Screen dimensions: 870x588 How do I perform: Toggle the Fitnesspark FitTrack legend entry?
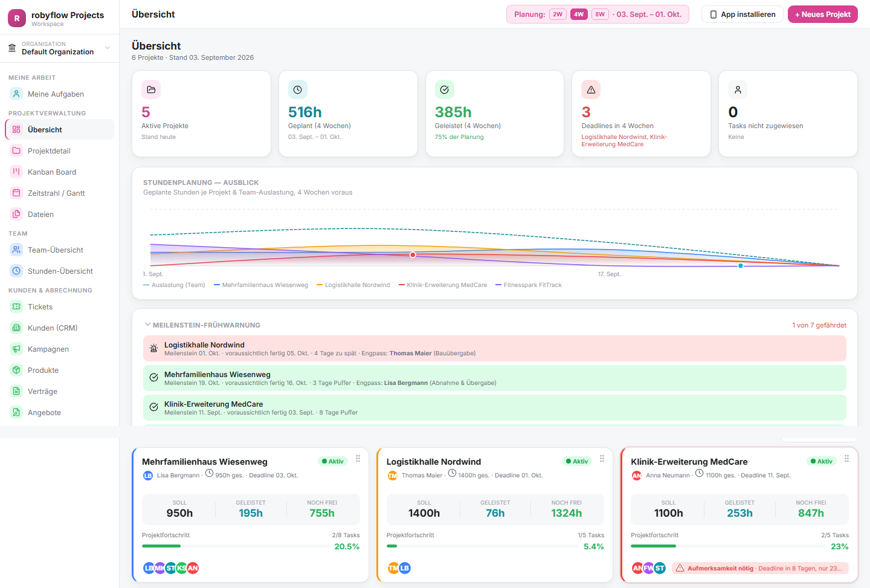pyautogui.click(x=529, y=285)
